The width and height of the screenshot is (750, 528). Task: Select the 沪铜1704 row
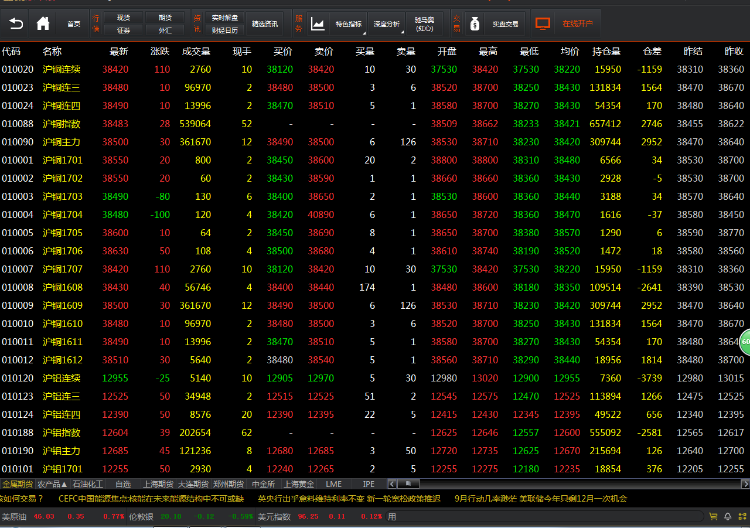(x=375, y=215)
